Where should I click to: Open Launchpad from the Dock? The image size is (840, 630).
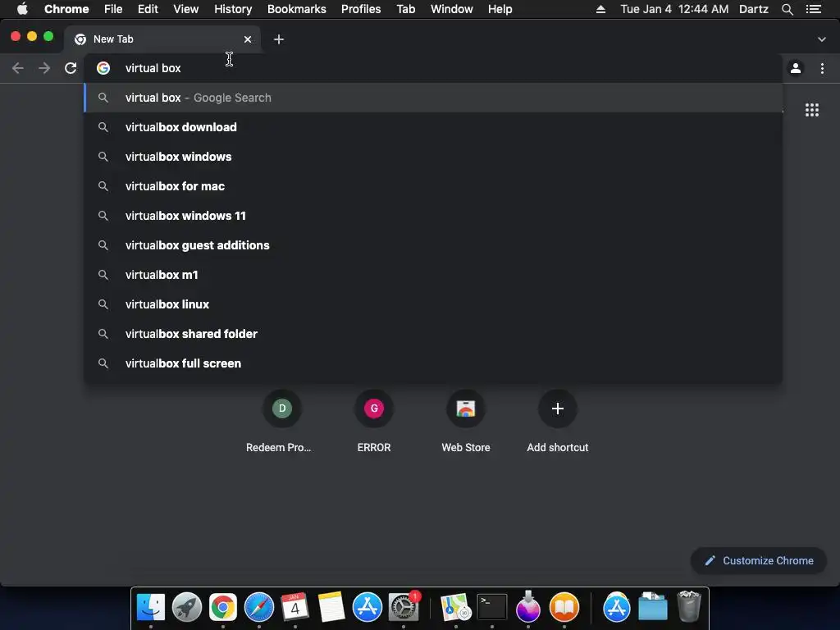187,607
